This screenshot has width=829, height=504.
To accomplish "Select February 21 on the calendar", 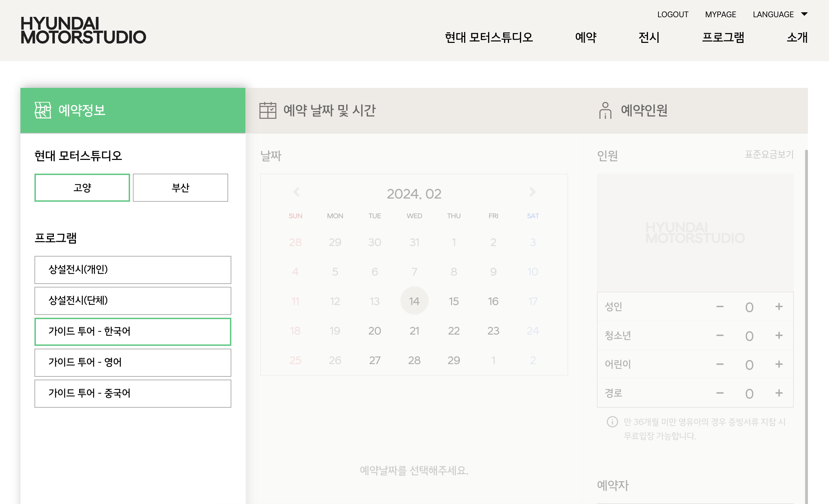I will pyautogui.click(x=414, y=331).
